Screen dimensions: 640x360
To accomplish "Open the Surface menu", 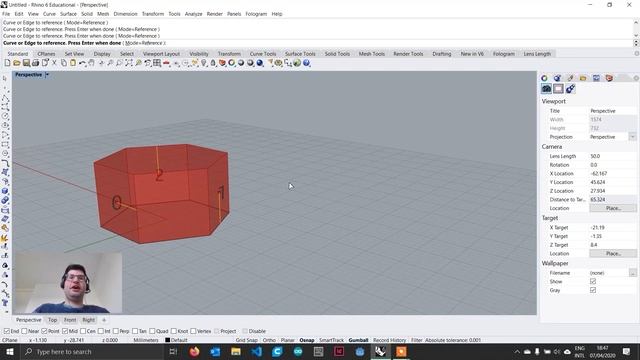I will click(69, 14).
